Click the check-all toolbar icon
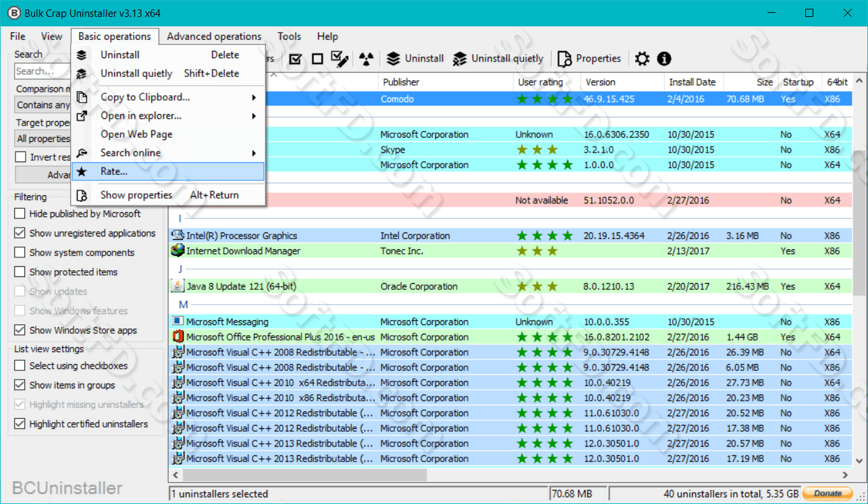 click(x=295, y=59)
